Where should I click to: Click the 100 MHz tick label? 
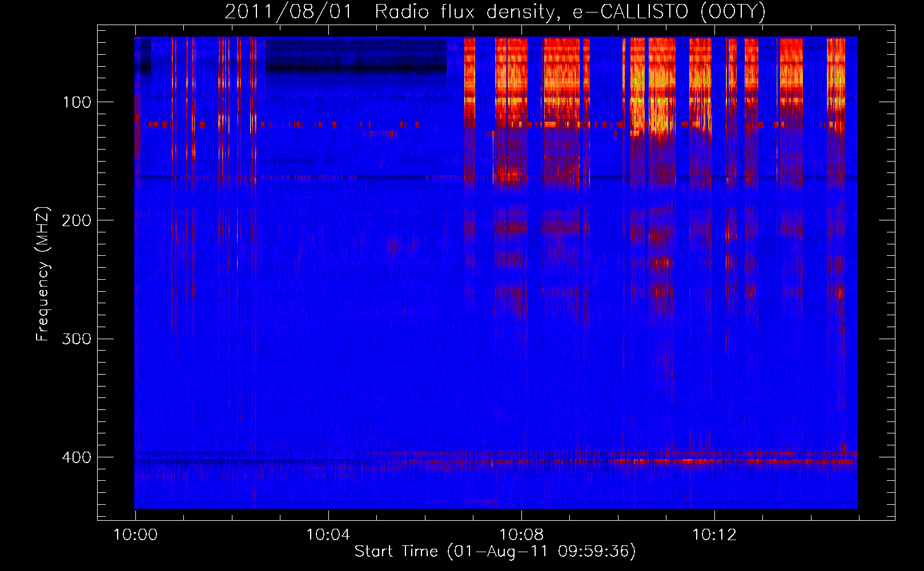[x=77, y=102]
